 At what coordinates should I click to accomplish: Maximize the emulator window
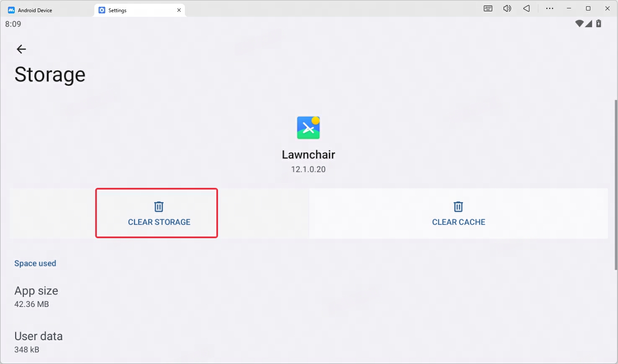coord(588,8)
